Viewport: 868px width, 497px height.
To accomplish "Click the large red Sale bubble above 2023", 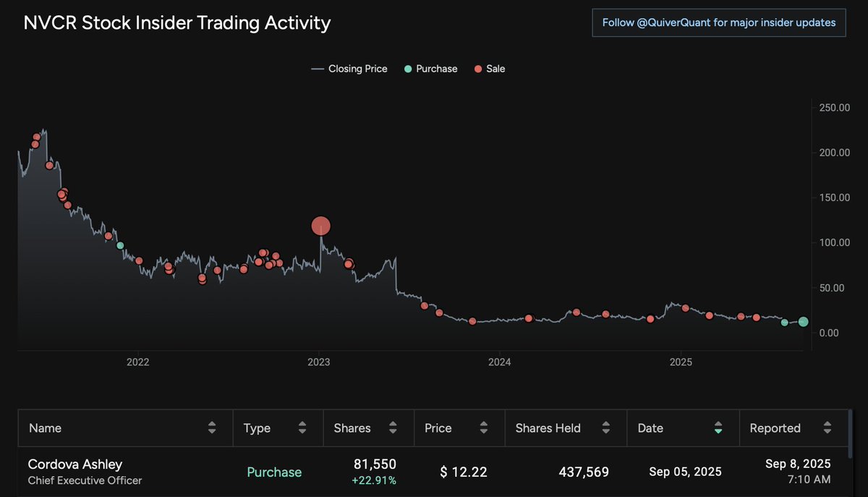I will click(320, 226).
